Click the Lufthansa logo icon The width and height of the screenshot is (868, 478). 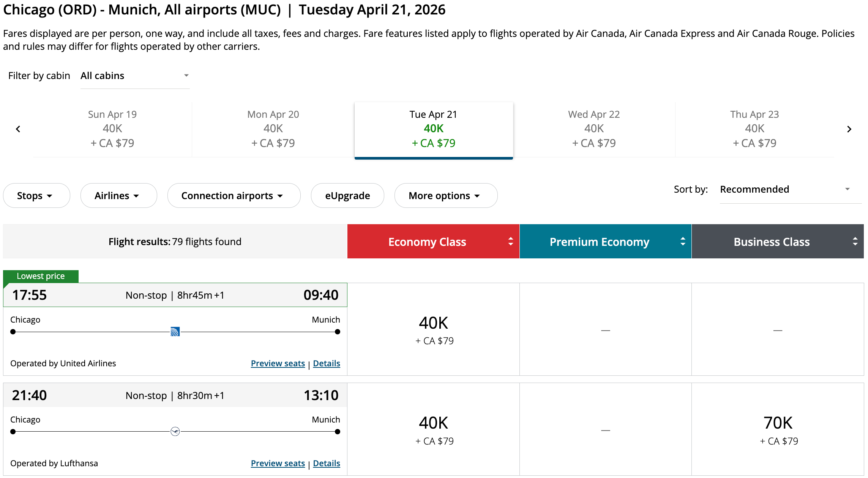(x=175, y=432)
